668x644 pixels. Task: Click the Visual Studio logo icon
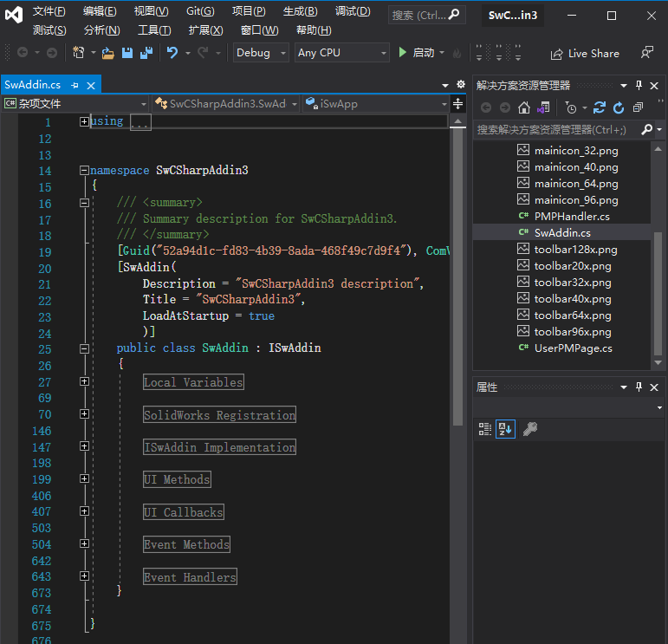tap(14, 16)
